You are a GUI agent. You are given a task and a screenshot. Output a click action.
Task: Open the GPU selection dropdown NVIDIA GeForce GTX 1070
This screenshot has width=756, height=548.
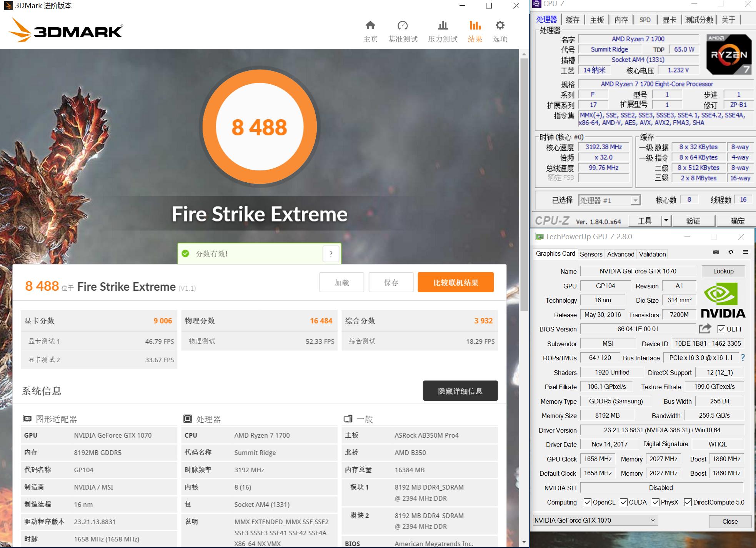point(595,520)
